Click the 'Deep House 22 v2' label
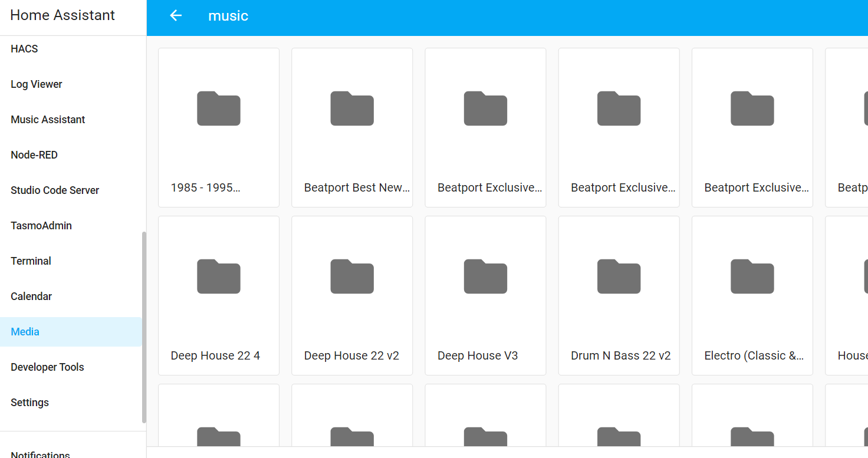The image size is (868, 458). (x=351, y=356)
